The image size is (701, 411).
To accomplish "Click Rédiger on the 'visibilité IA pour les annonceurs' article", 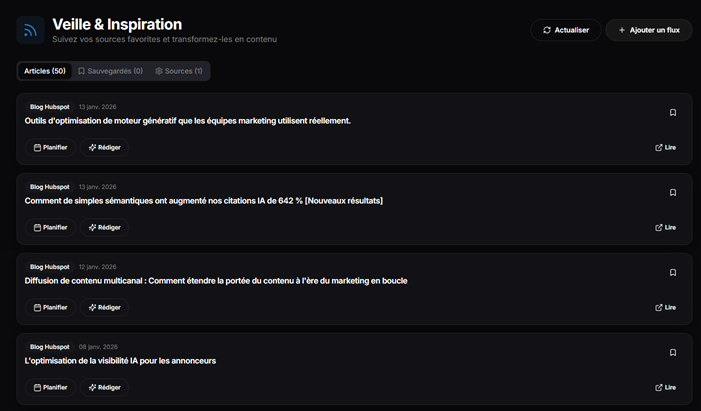I will pyautogui.click(x=105, y=388).
